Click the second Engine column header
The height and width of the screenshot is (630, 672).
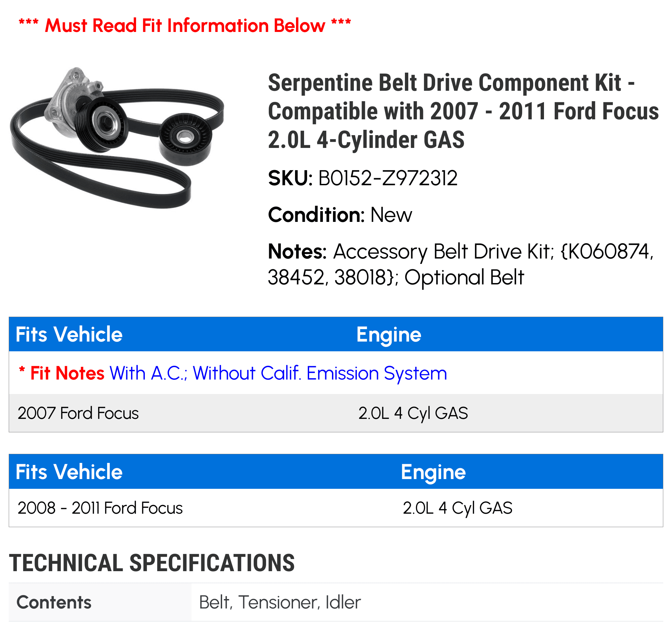pyautogui.click(x=433, y=472)
